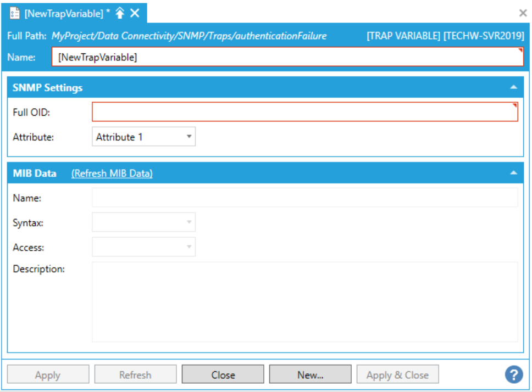
Task: Click into the top Name text field
Action: [x=287, y=57]
